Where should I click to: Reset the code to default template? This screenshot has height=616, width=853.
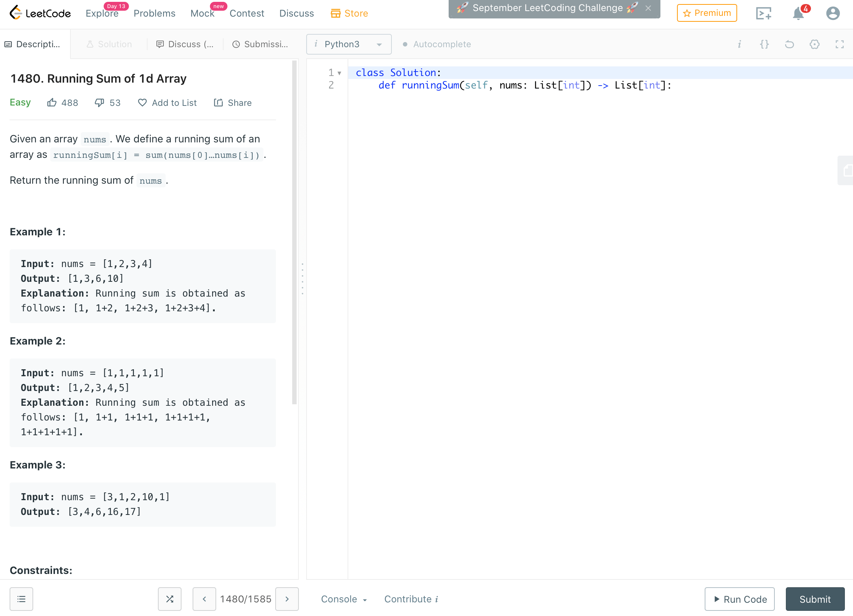790,44
